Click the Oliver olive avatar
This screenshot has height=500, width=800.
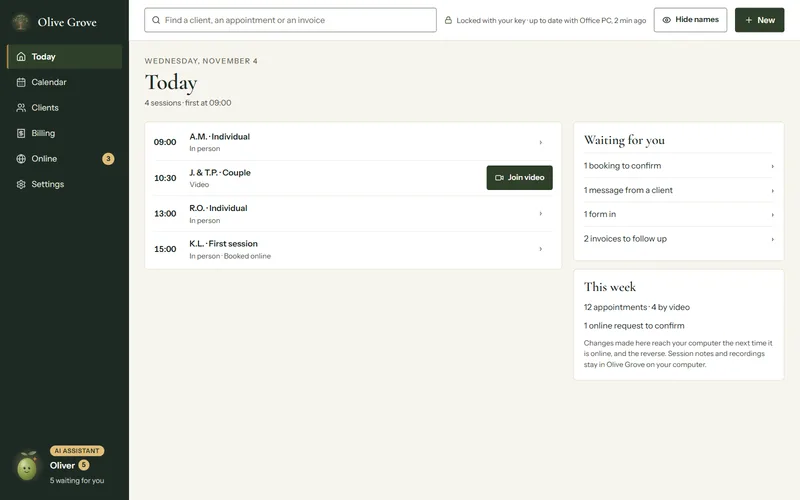27,466
